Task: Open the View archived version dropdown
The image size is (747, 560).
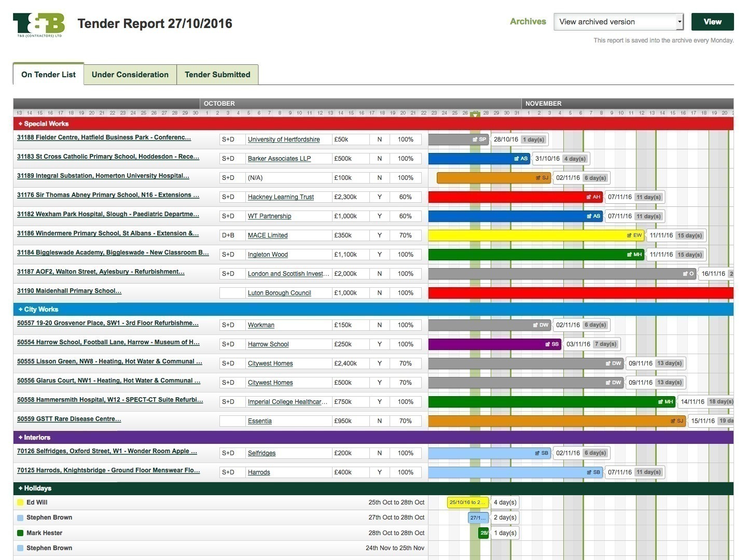Action: 618,22
